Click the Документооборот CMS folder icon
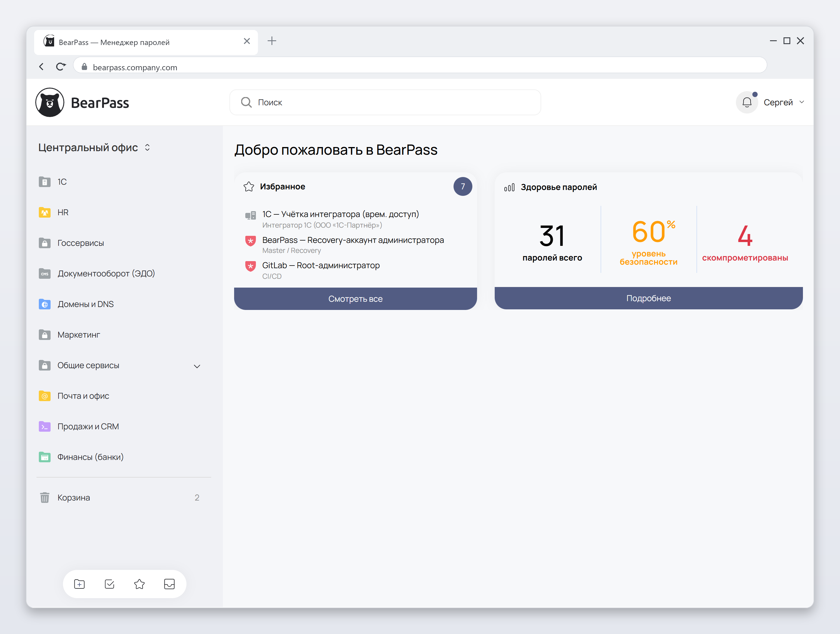This screenshot has height=634, width=840. (45, 273)
